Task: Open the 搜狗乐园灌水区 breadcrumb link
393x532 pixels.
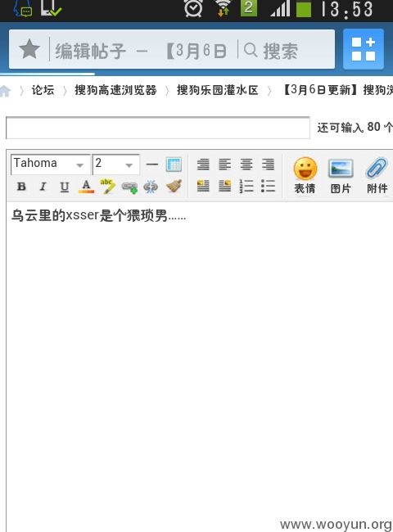Action: pyautogui.click(x=218, y=90)
